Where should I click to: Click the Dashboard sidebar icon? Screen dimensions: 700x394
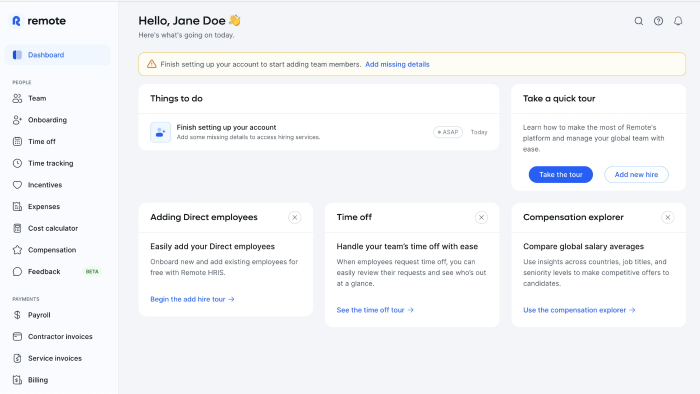17,55
